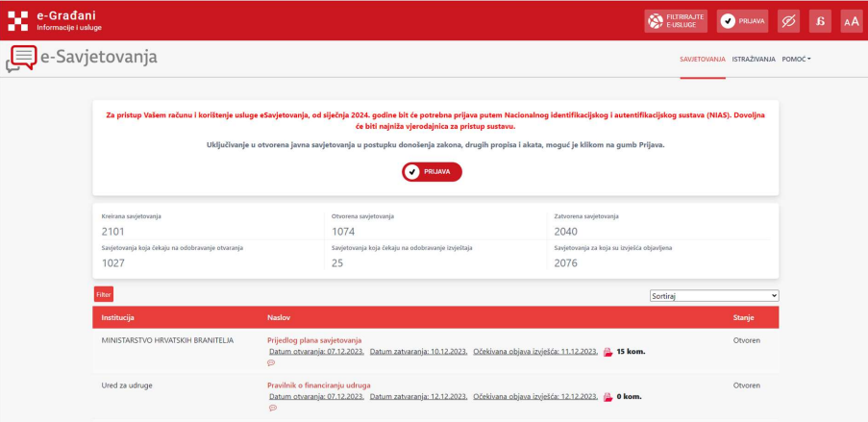
Task: Switch to the Savjetovanja tab
Action: point(702,59)
